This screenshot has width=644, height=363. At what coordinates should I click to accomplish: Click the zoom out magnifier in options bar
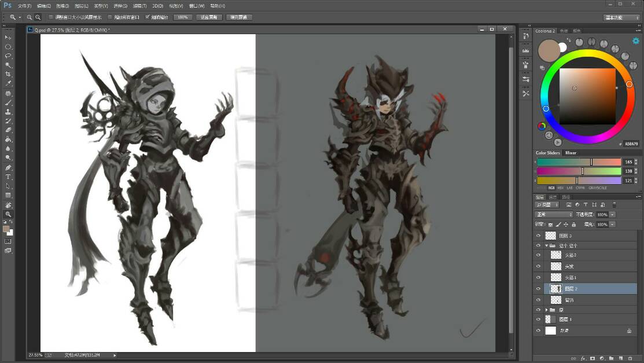[x=38, y=17]
